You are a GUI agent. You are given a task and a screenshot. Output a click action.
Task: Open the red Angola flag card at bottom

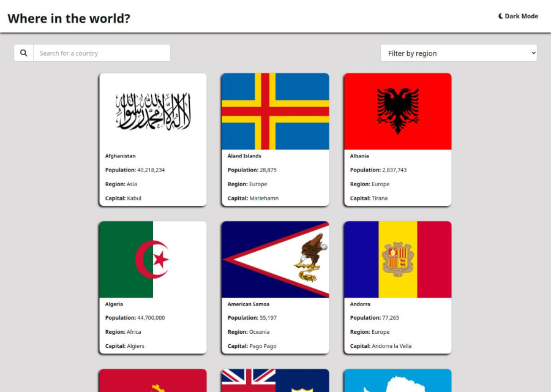[x=153, y=380]
